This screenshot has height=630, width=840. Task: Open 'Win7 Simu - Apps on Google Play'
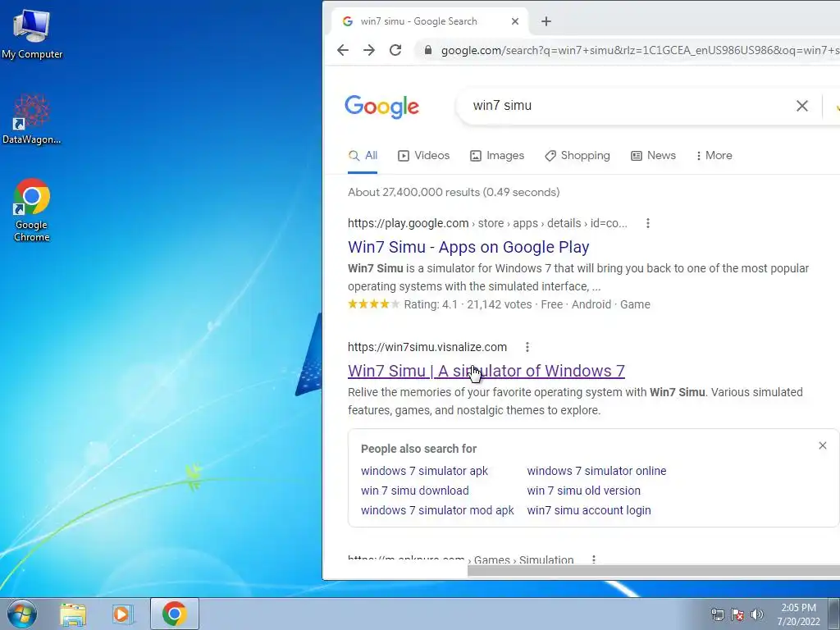(x=468, y=247)
